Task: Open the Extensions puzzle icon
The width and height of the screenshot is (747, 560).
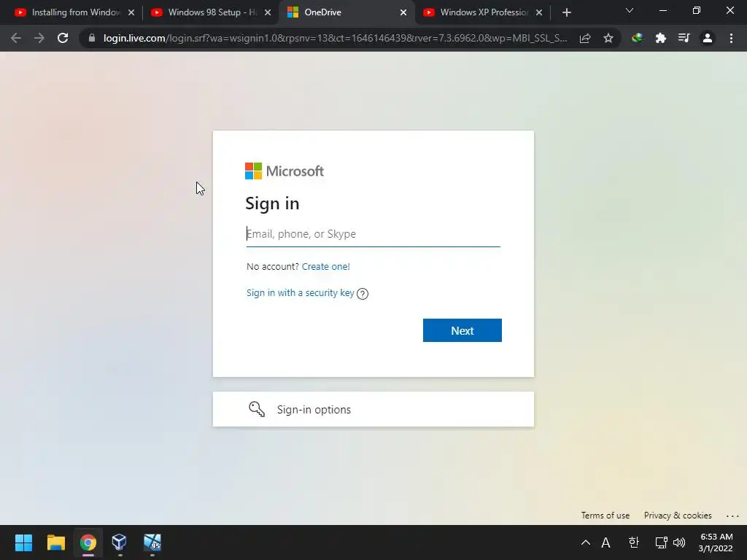Action: pos(661,38)
